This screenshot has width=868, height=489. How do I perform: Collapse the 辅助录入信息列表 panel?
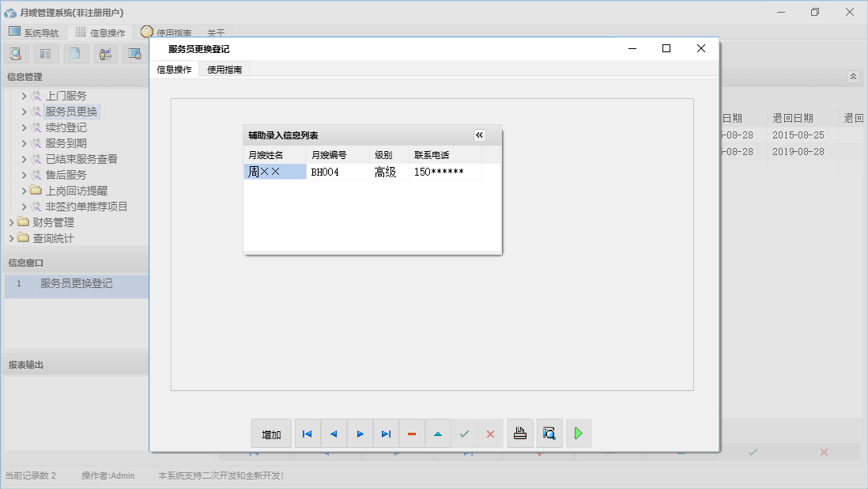click(x=479, y=135)
